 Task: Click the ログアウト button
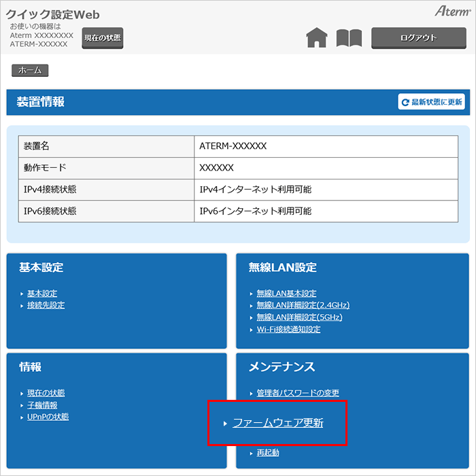[x=418, y=38]
